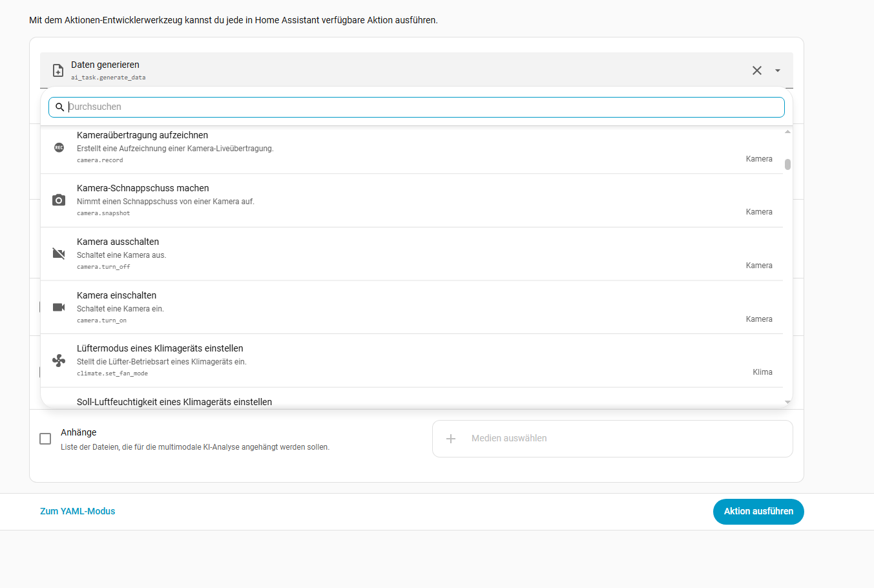Screen dimensions: 874x588
Task: Click the camera turn-off icon
Action: pos(59,253)
